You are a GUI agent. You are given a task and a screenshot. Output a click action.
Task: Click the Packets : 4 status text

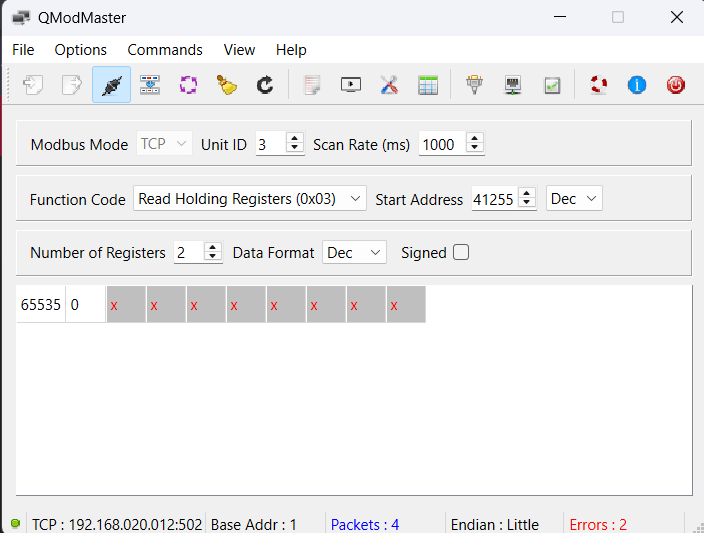pyautogui.click(x=365, y=524)
